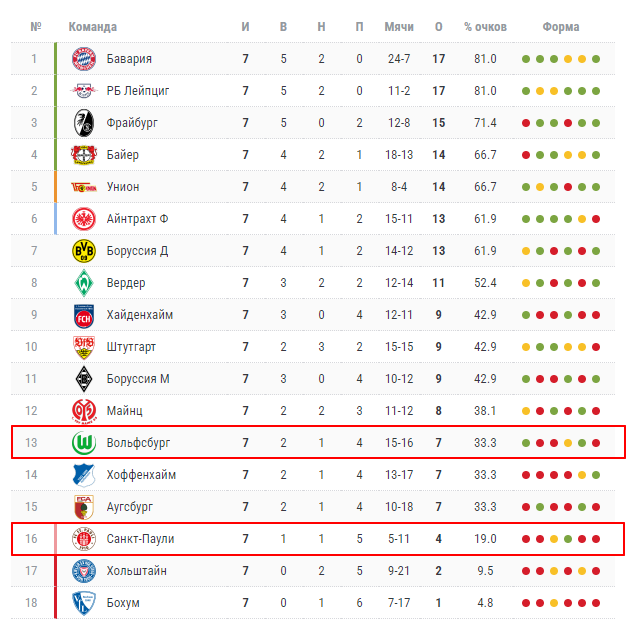This screenshot has width=635, height=640.
Task: Click the first red form dot for Бохум
Action: pos(526,603)
